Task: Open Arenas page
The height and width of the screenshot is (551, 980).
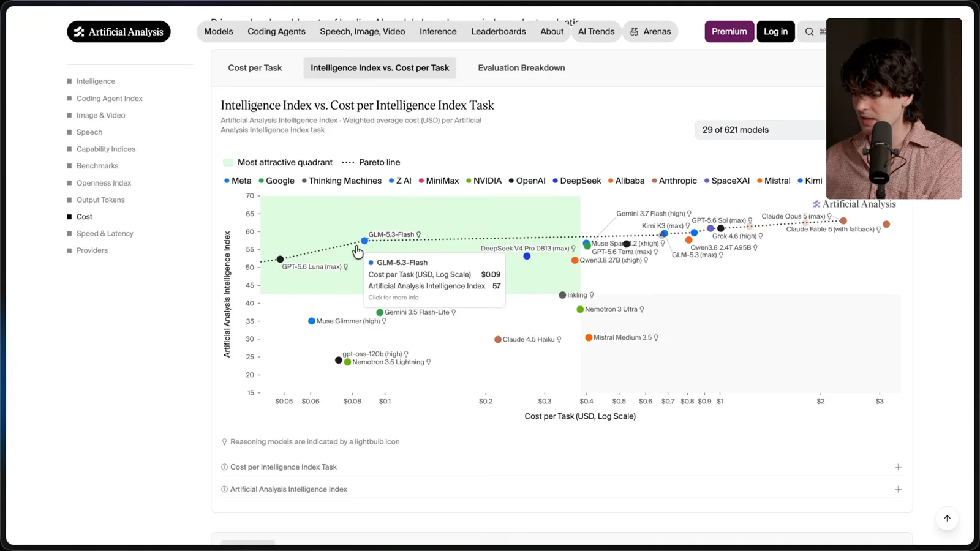Action: [x=650, y=32]
